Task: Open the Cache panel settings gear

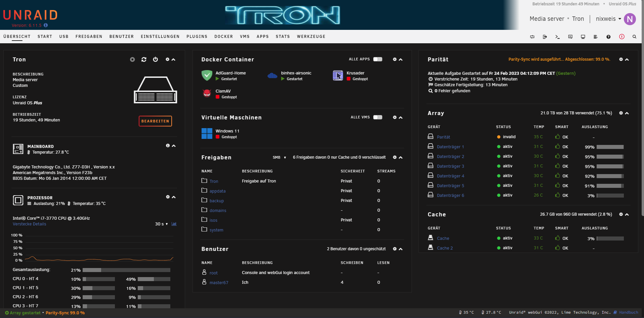Action: 621,214
